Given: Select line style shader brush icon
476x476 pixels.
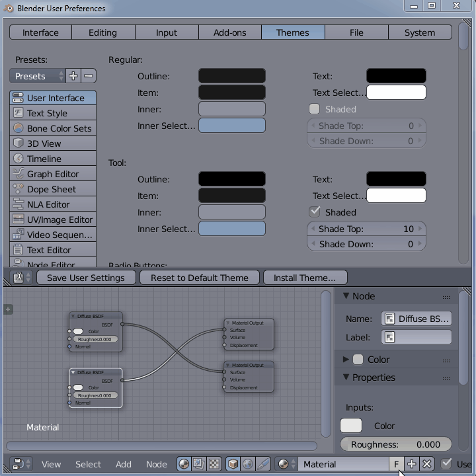Looking at the screenshot, I should click(x=263, y=464).
